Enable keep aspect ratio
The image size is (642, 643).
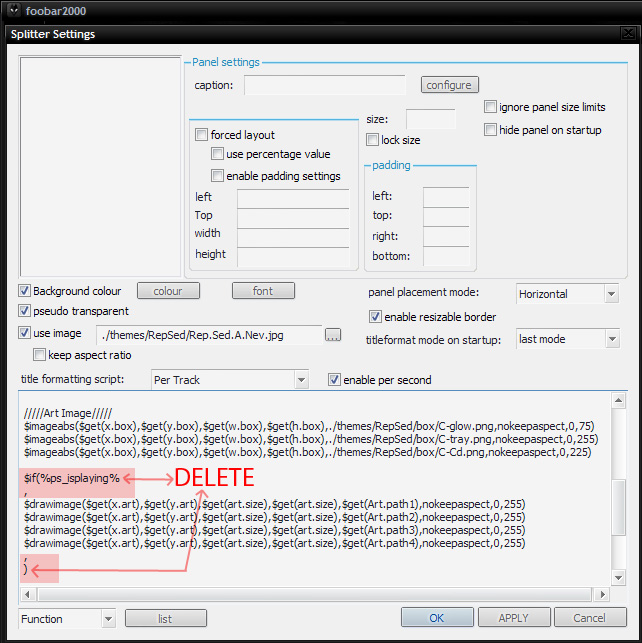point(39,355)
